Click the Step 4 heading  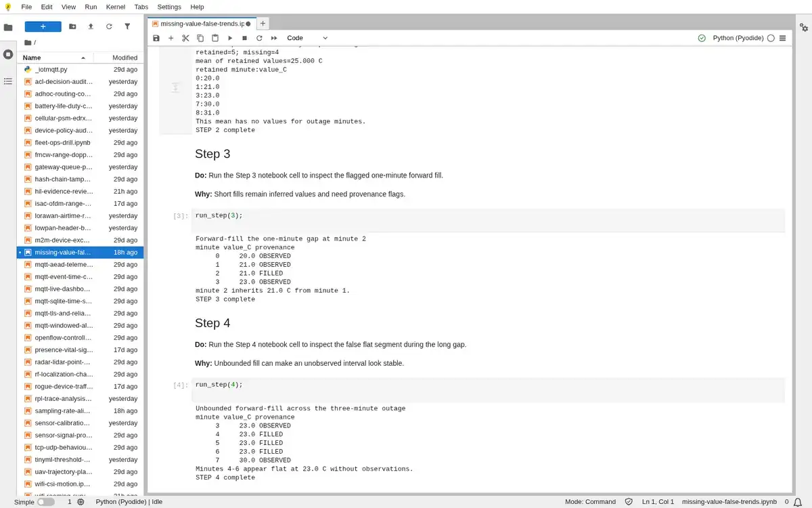click(x=212, y=323)
